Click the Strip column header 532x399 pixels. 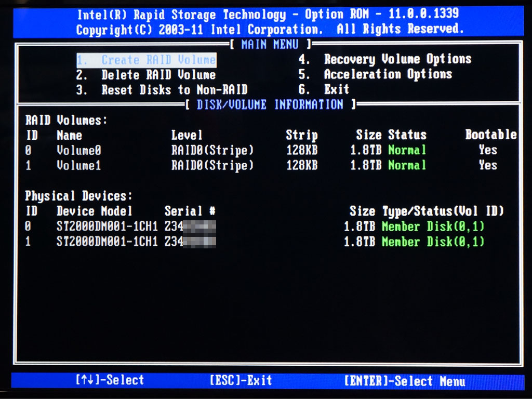pos(302,135)
